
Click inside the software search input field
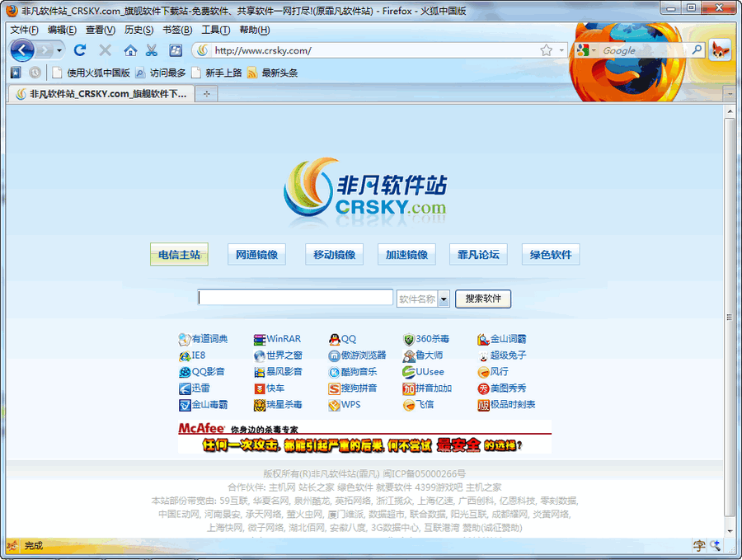pos(293,297)
